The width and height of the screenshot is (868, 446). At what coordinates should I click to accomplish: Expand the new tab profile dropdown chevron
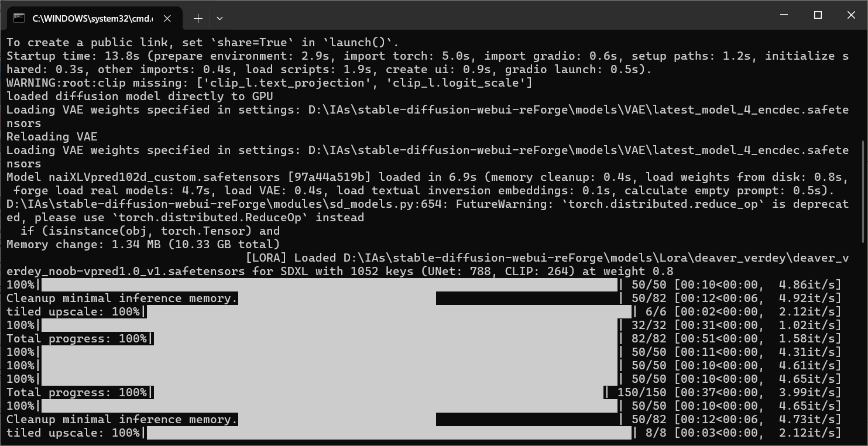pyautogui.click(x=219, y=18)
